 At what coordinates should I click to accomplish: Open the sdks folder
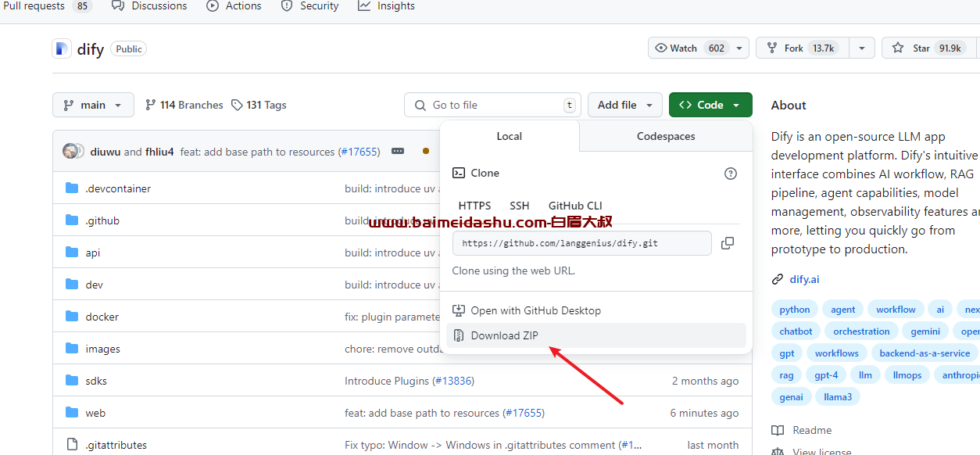click(96, 381)
